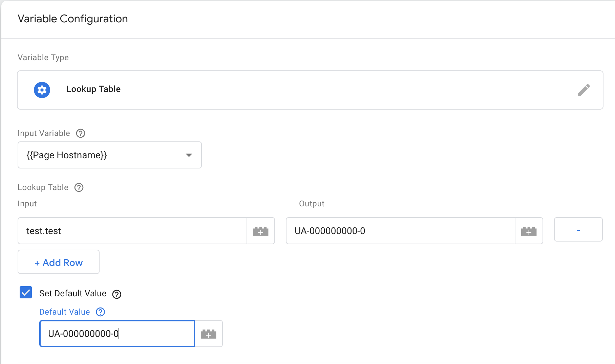Click the blue Lookup Table gear icon

(42, 90)
